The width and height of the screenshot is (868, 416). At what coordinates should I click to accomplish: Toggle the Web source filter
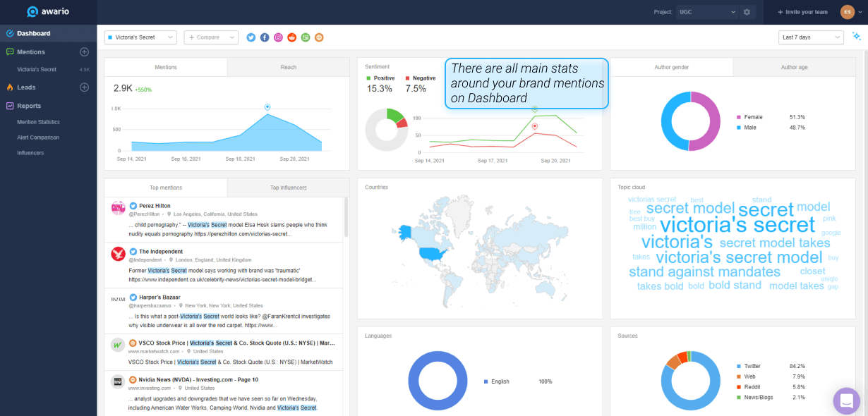click(319, 37)
